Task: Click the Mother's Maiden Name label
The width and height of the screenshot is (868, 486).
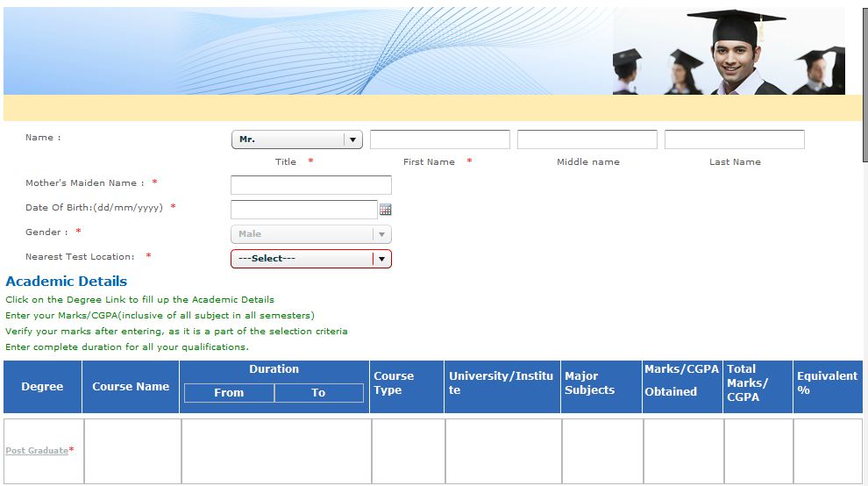Action: [x=85, y=182]
